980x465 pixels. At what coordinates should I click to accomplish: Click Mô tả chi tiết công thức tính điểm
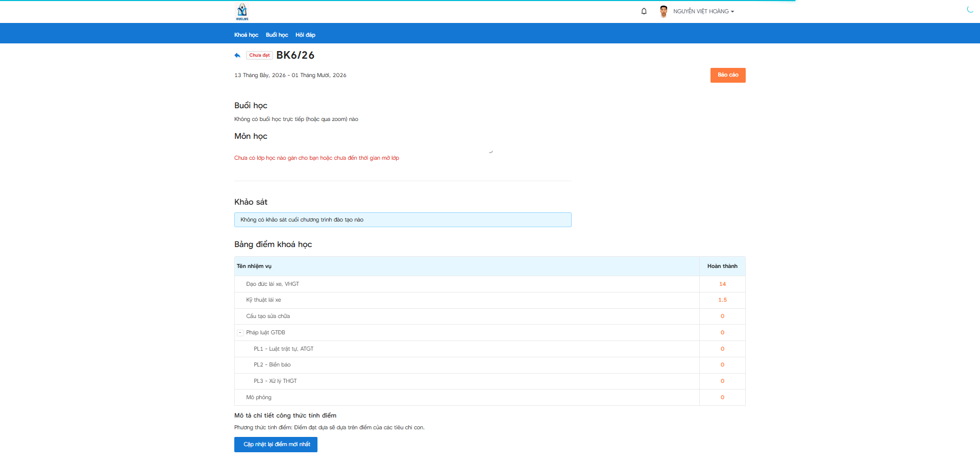click(285, 415)
